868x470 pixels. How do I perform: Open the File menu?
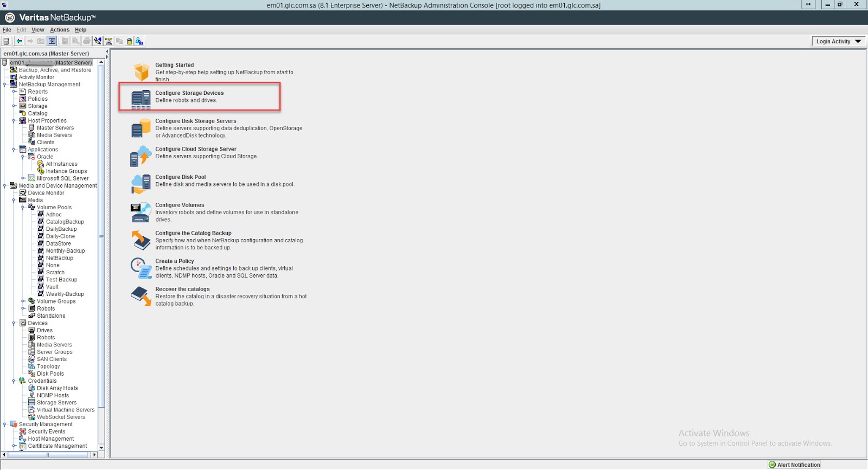pos(7,30)
